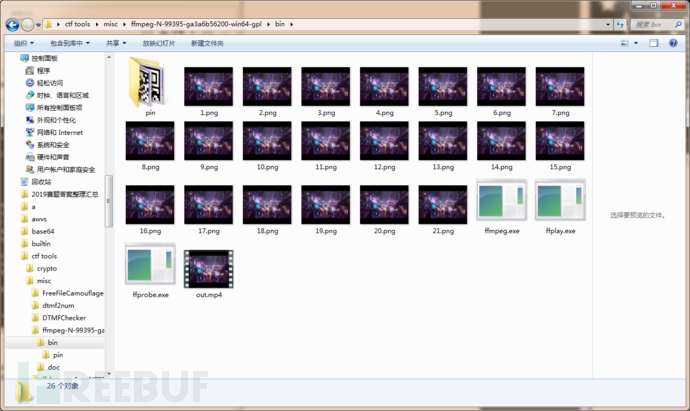Click 'ctf tools' in the address breadcrumb

tap(77, 24)
